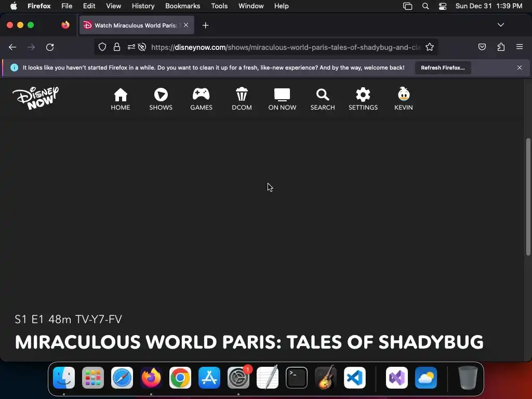The height and width of the screenshot is (399, 532).
Task: Click the page vertical scrollbar
Action: (528, 197)
